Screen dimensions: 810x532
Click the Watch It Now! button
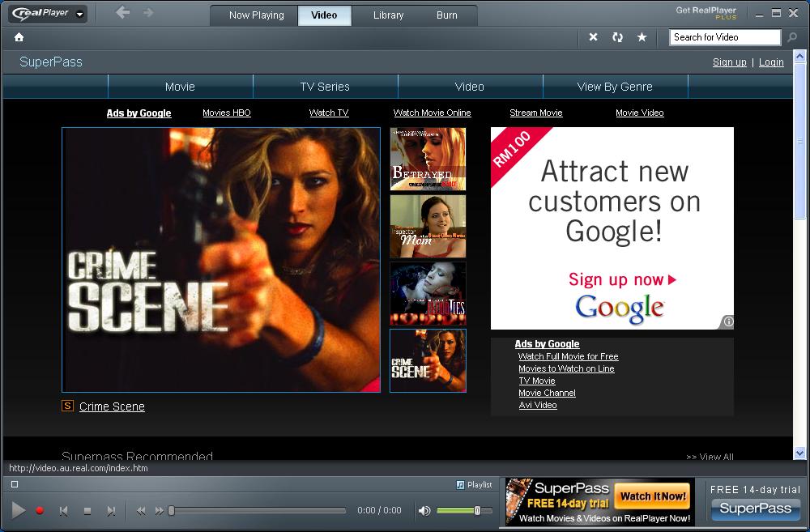tap(653, 496)
